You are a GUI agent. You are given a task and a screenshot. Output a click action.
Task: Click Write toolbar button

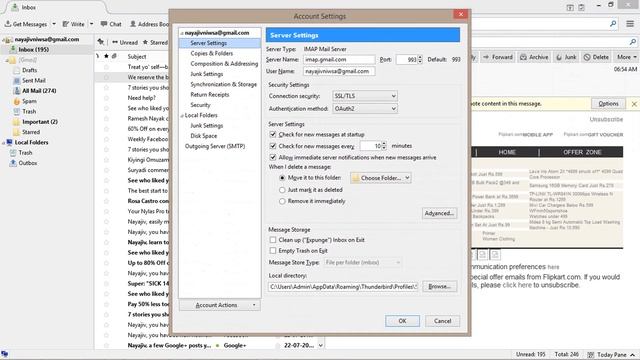pyautogui.click(x=73, y=24)
